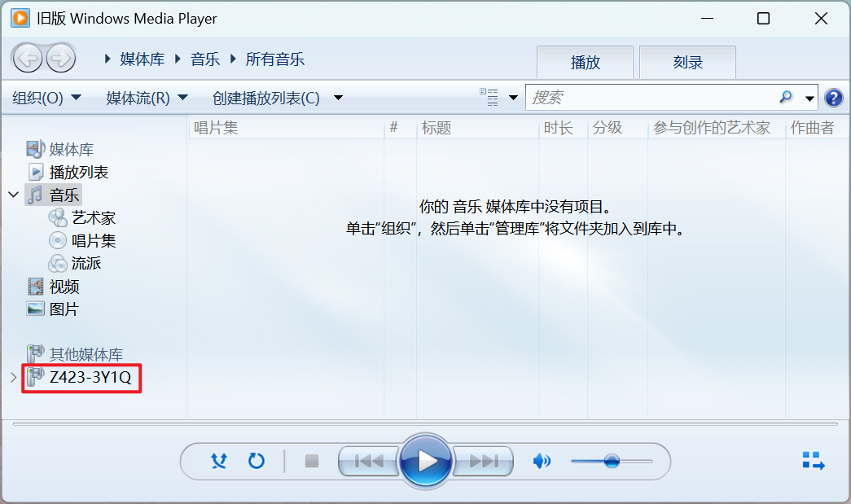
Task: Open the help question mark icon
Action: point(833,99)
